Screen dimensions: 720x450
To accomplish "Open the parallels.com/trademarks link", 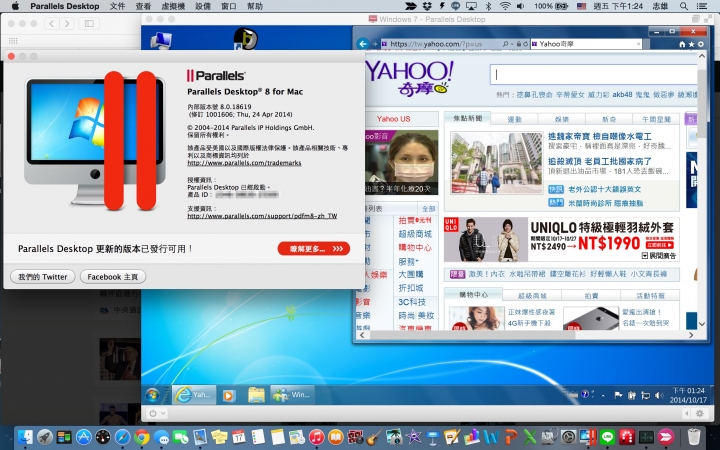I will click(244, 163).
